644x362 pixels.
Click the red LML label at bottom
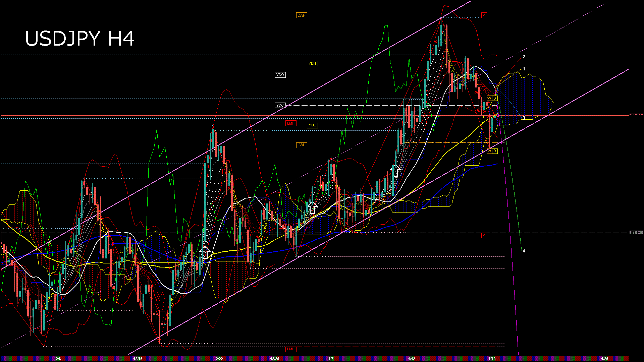click(x=290, y=349)
